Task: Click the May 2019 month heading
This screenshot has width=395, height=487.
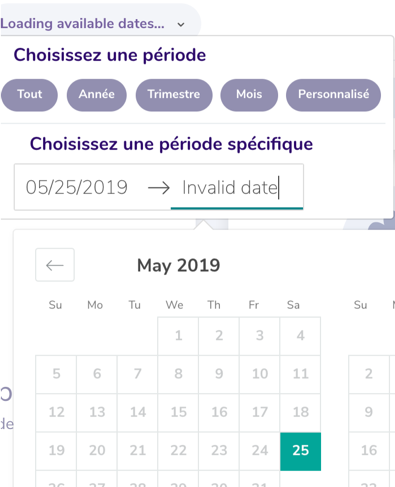Action: (x=179, y=266)
